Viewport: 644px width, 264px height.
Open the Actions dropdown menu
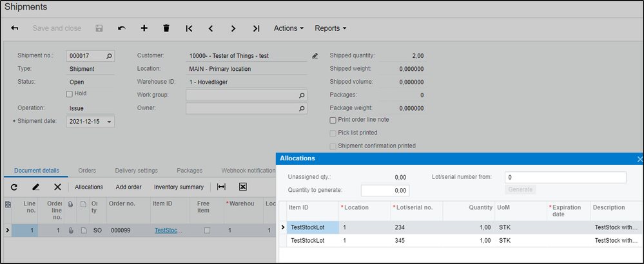[289, 28]
